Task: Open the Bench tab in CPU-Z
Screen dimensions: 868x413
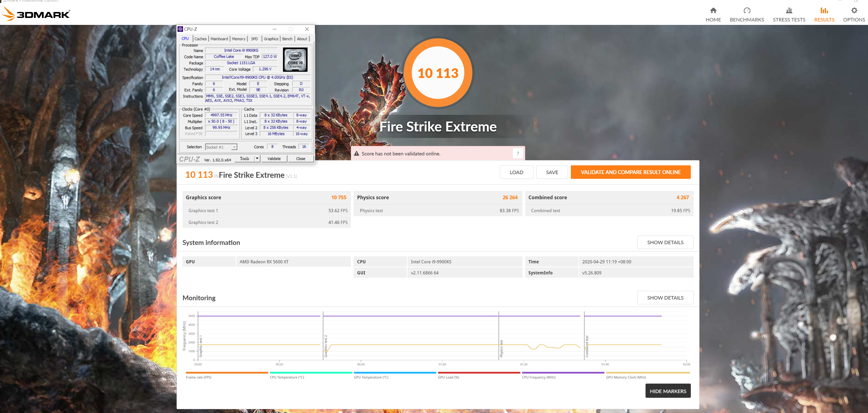Action: pos(287,39)
